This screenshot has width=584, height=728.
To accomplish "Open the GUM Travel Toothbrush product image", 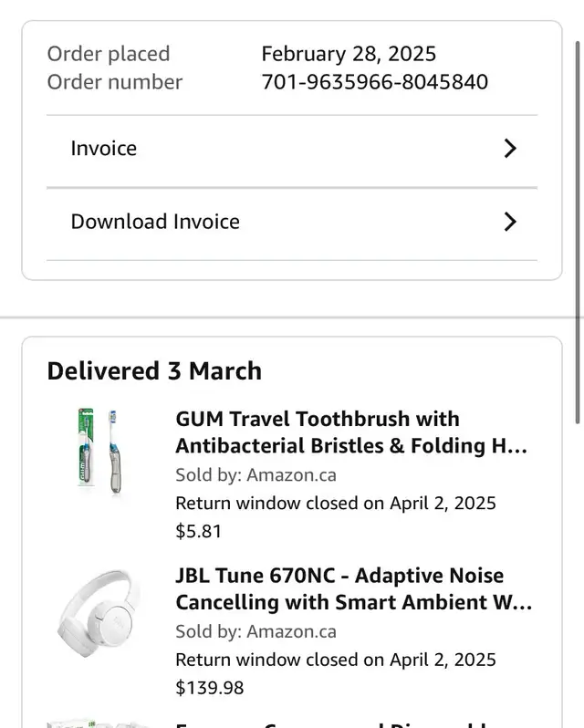I will [x=99, y=451].
